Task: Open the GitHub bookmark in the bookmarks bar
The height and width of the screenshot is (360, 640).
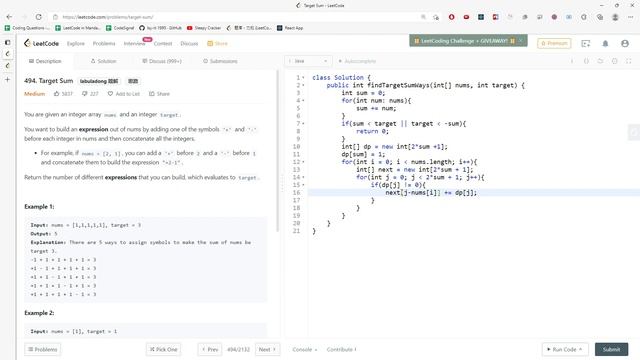Action: tap(160, 28)
